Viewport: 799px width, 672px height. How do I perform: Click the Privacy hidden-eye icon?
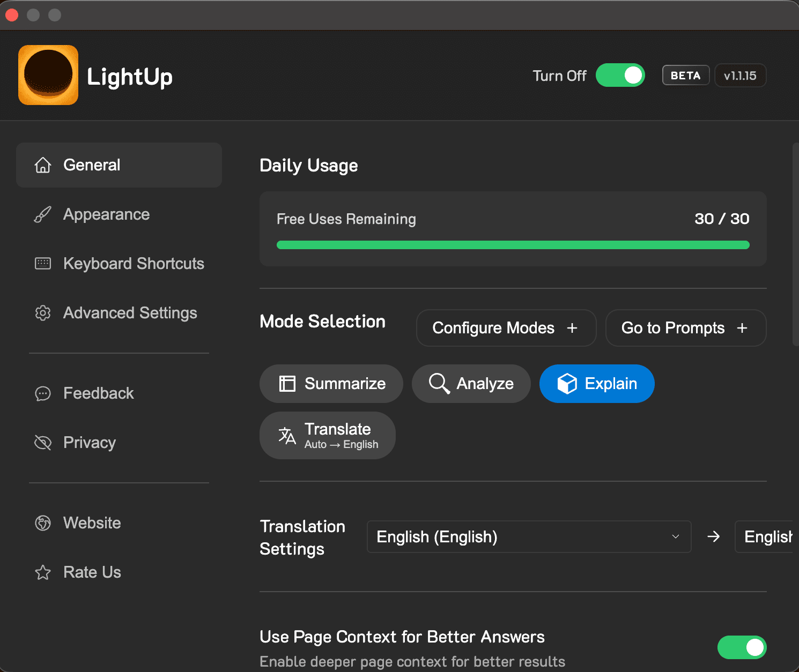tap(42, 442)
